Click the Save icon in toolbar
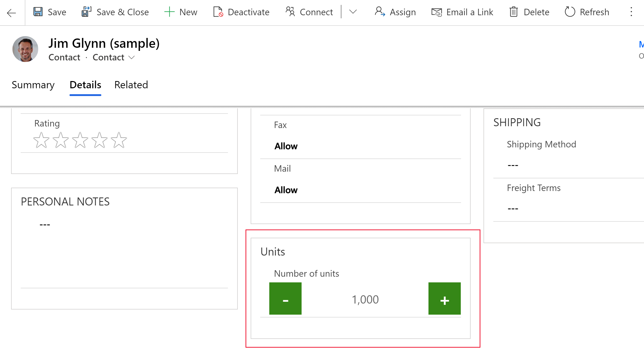Screen dimensions: 644x358 point(39,12)
